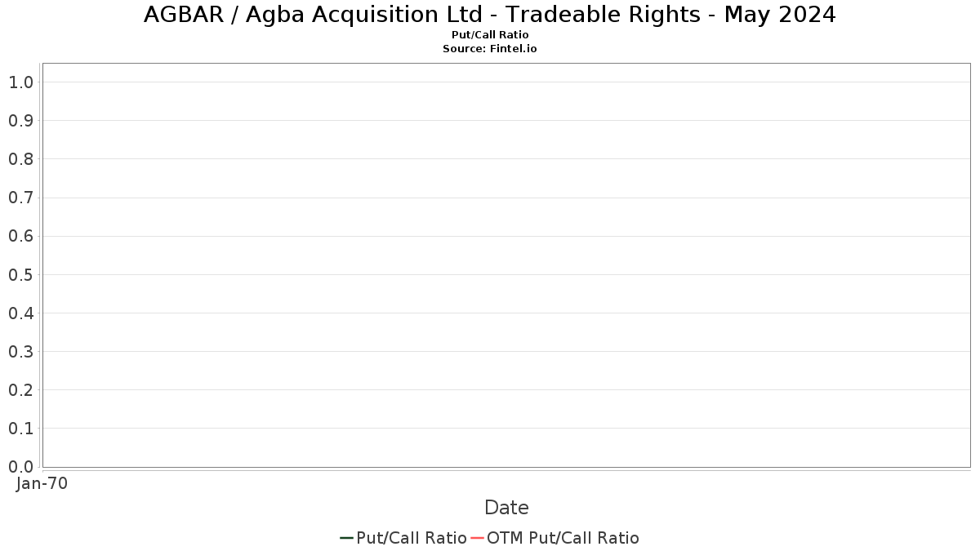Click the Source: Fintel.io text
This screenshot has height=551, width=980.
point(490,49)
